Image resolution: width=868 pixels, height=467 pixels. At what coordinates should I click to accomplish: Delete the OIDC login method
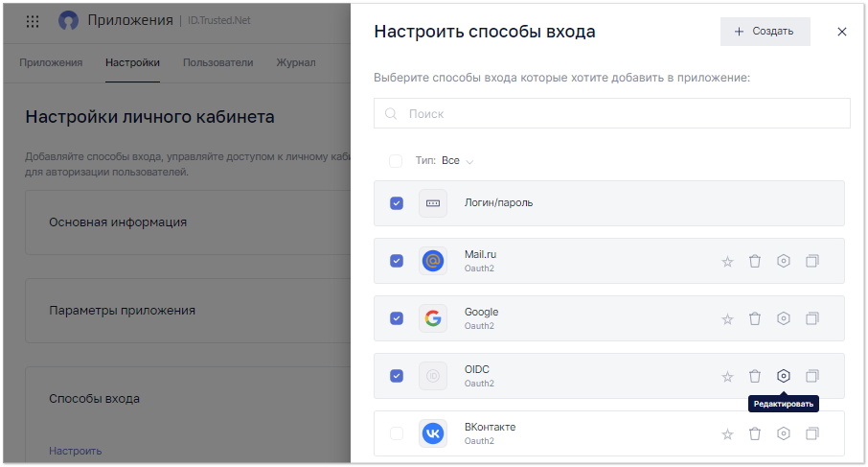tap(755, 376)
